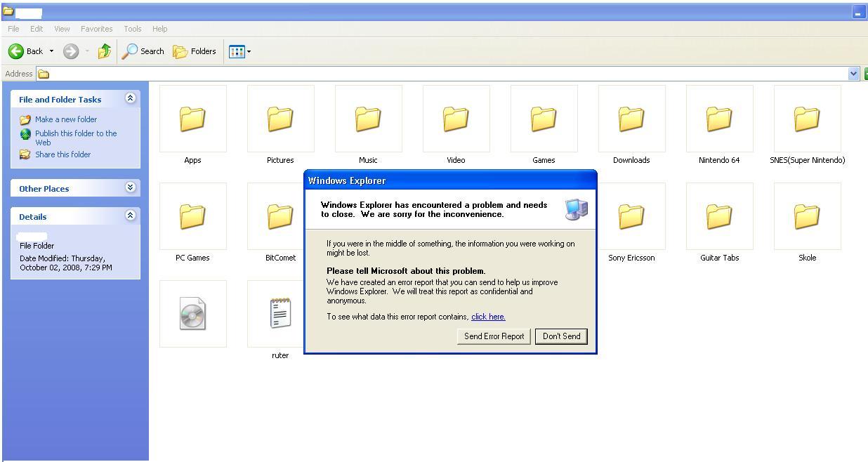Open the 'click here' error data link
The width and height of the screenshot is (868, 462).
tap(488, 317)
